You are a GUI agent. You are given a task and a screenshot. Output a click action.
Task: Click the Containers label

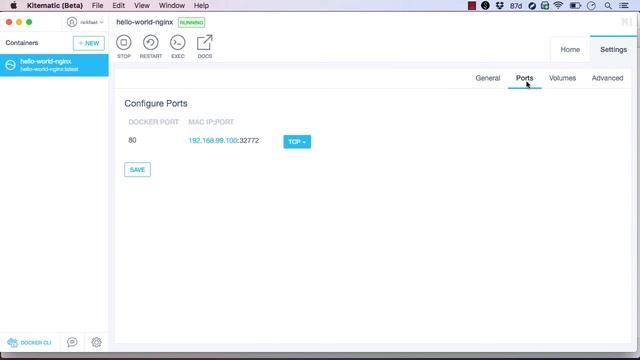pyautogui.click(x=22, y=43)
